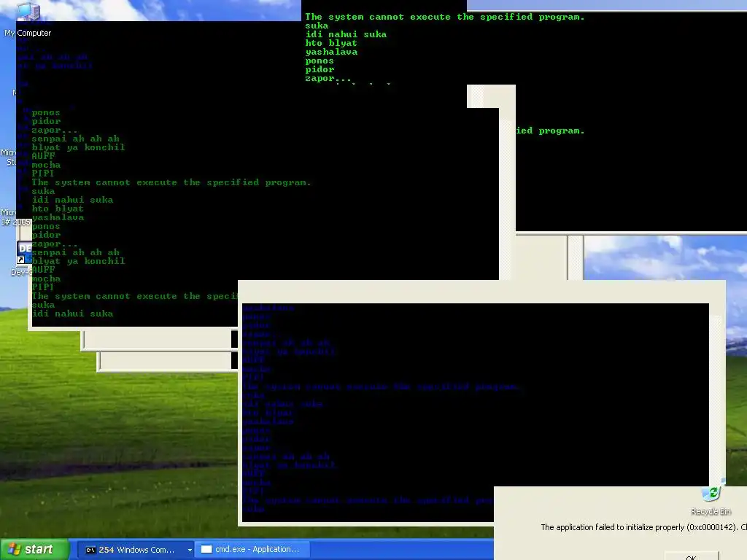This screenshot has width=747, height=560.
Task: Select the My Computer desktop icon
Action: (28, 20)
